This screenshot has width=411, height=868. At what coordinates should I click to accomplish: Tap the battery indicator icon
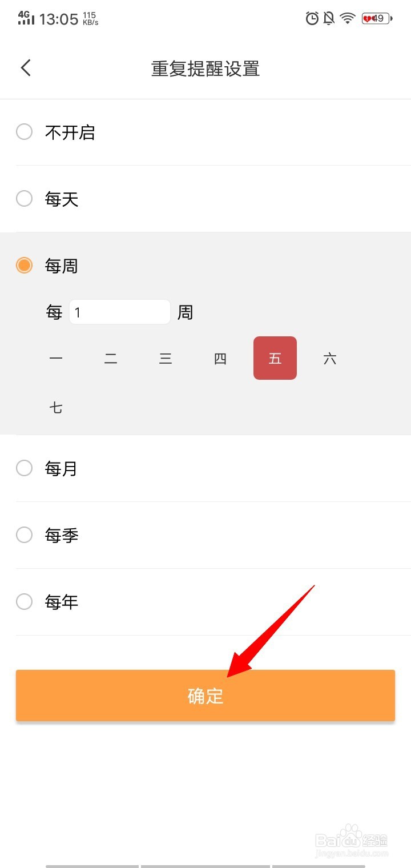point(377,19)
